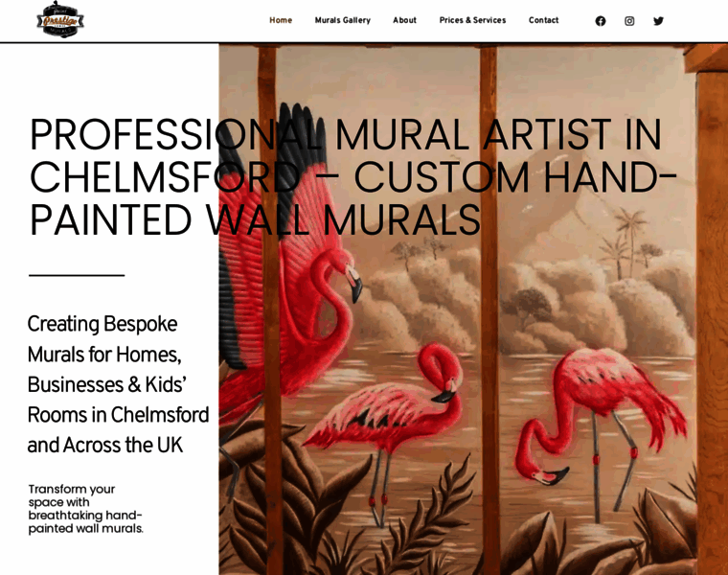Go to the Home nav item
This screenshot has width=728, height=575.
coord(281,20)
